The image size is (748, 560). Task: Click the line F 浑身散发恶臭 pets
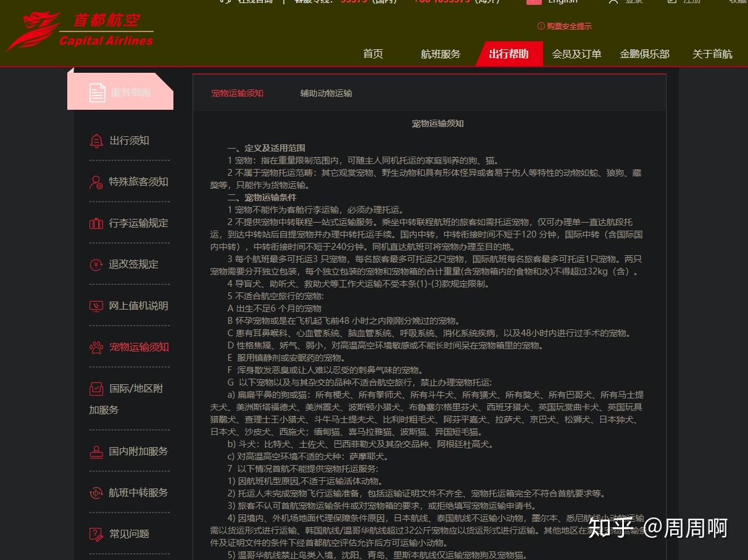(325, 370)
